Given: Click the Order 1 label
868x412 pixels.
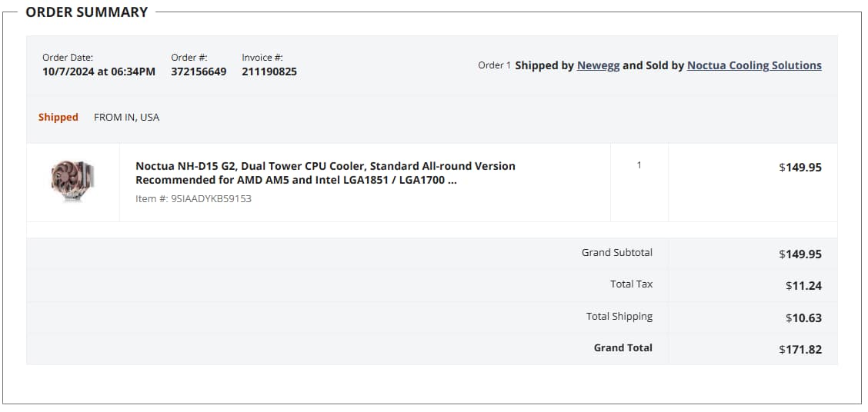Looking at the screenshot, I should point(494,65).
